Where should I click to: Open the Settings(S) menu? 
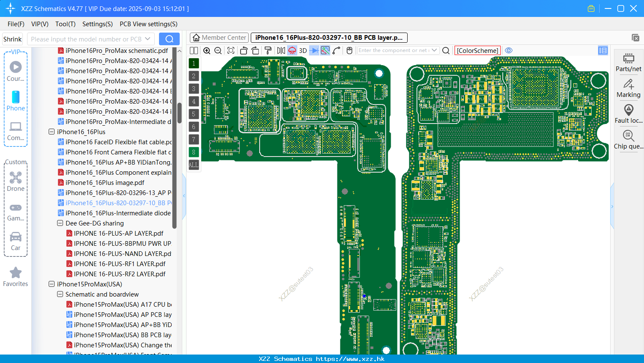[98, 24]
